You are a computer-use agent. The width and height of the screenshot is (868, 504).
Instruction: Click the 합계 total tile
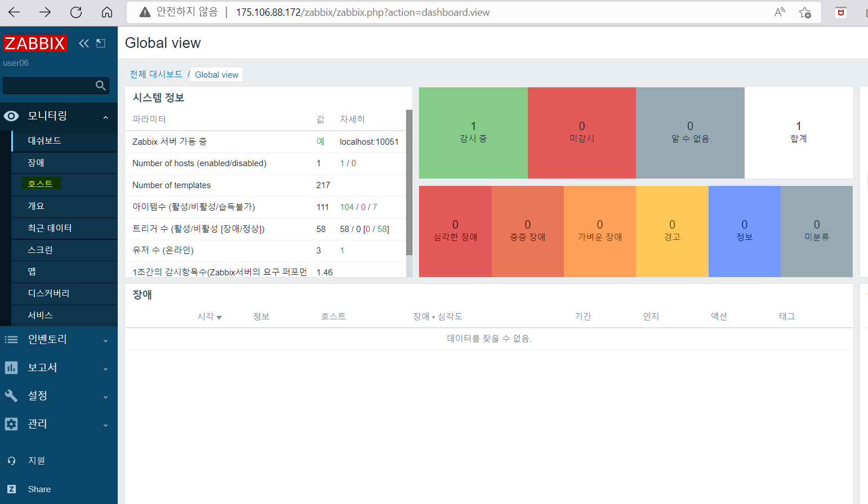click(x=799, y=133)
